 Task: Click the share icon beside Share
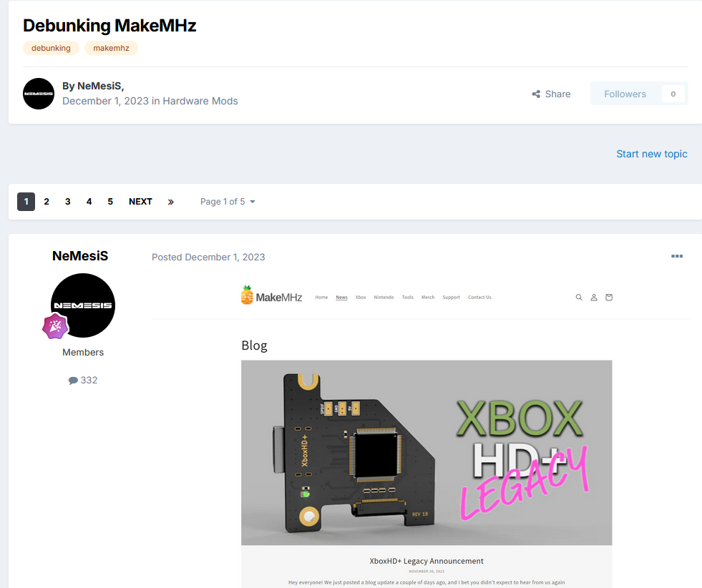[x=536, y=94]
